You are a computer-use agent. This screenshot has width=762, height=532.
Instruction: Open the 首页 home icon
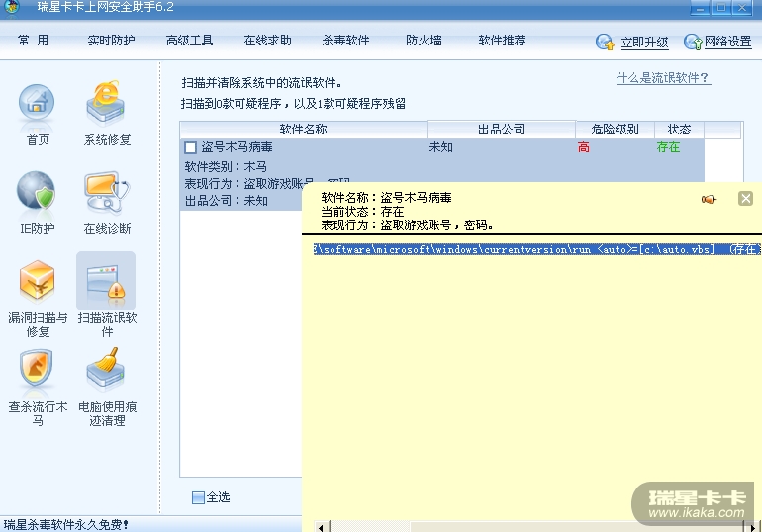point(37,103)
